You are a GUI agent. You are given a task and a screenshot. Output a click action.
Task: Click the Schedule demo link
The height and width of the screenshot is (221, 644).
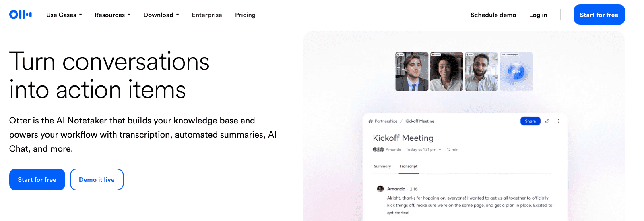click(x=493, y=15)
